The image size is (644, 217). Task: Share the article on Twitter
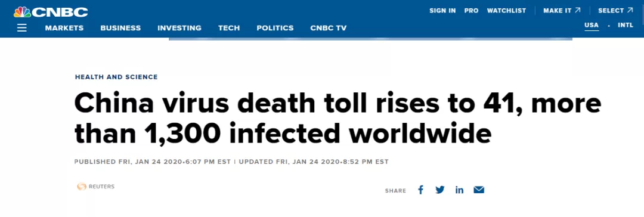(440, 190)
